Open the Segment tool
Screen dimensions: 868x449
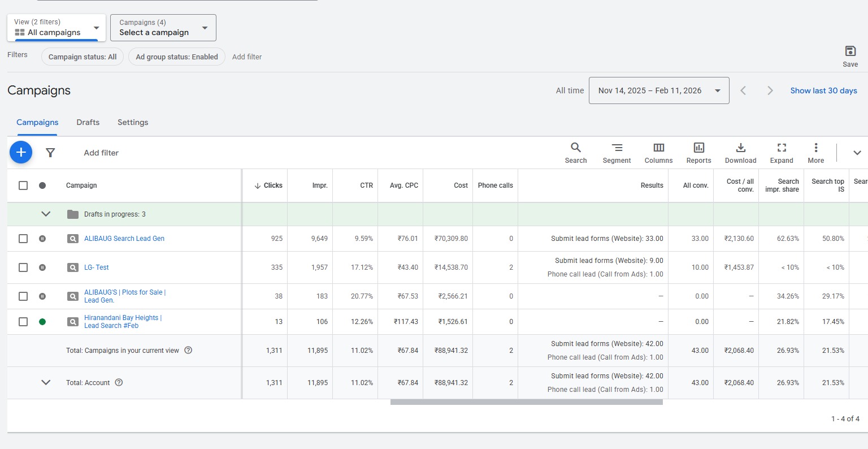click(x=617, y=153)
